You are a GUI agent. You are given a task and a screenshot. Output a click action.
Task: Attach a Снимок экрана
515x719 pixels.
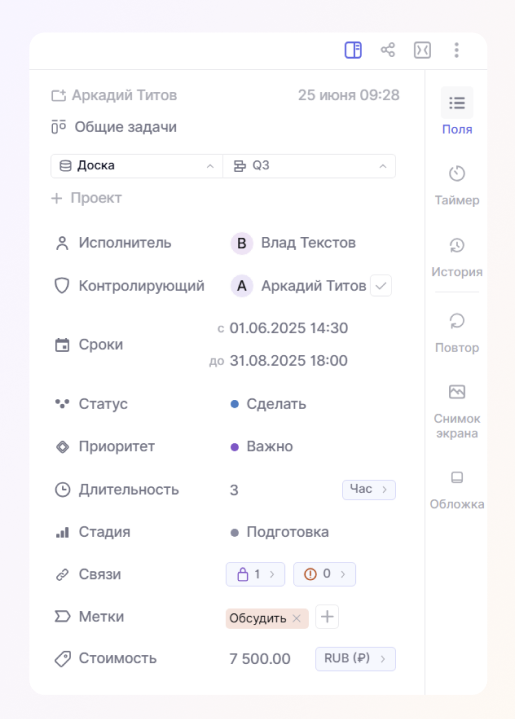[457, 411]
